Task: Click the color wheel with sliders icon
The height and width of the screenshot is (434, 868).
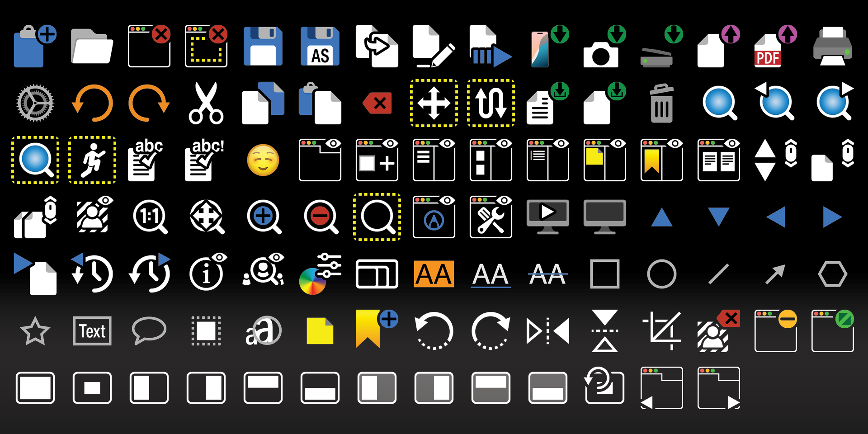Action: tap(320, 274)
